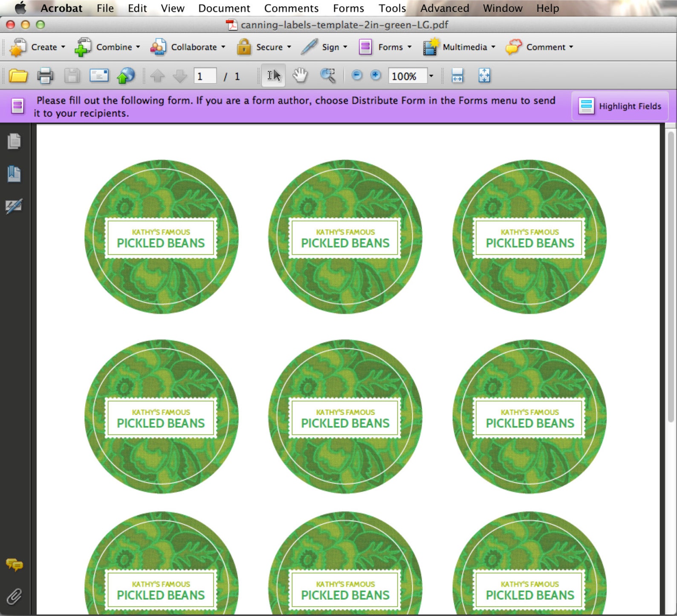Choose the Hand tool

(300, 76)
